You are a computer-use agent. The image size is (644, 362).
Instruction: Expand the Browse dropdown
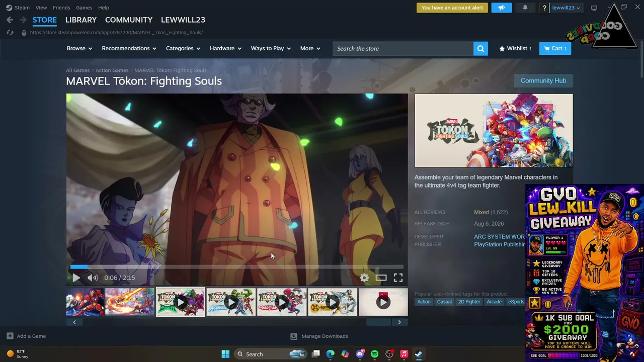[x=79, y=48]
